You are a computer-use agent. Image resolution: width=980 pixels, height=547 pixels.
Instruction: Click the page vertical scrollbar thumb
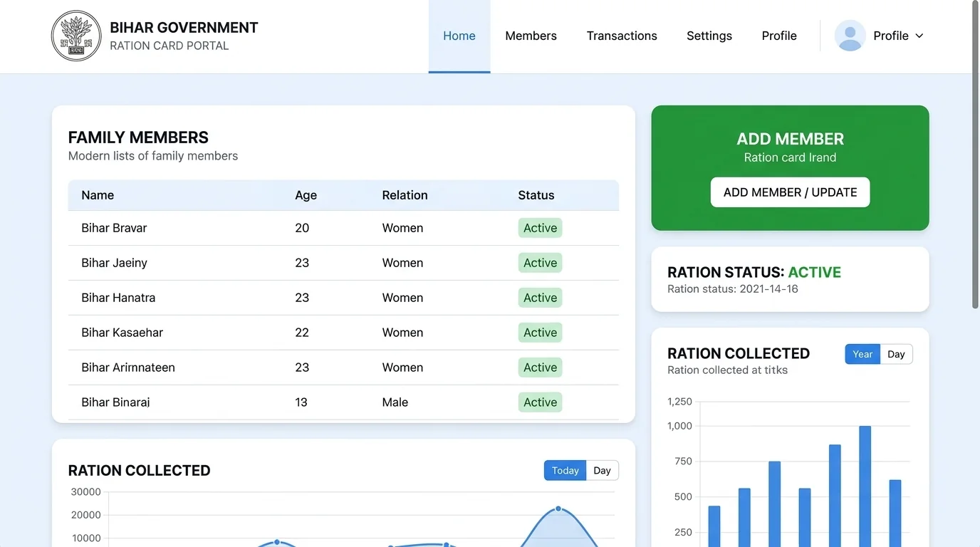click(x=975, y=154)
